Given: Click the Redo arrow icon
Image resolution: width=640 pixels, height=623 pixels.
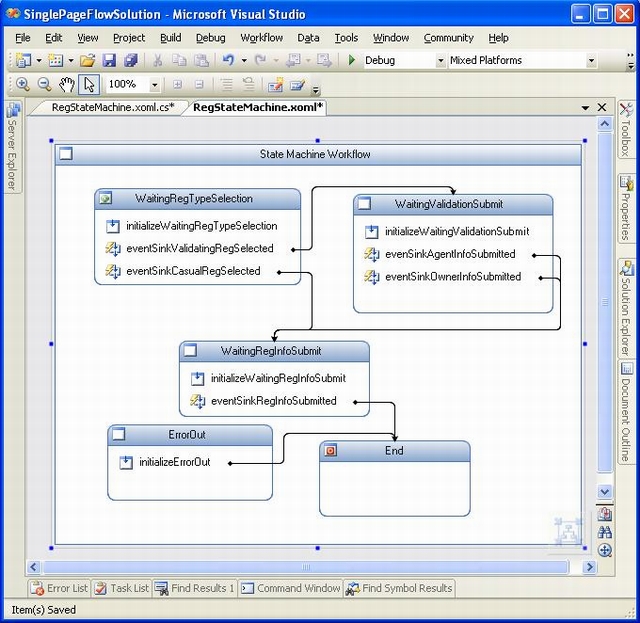Looking at the screenshot, I should click(260, 60).
